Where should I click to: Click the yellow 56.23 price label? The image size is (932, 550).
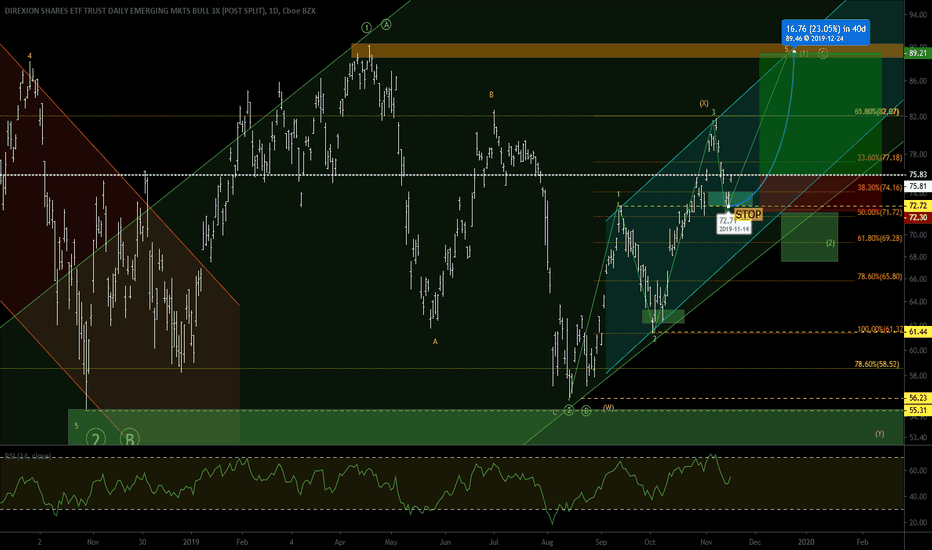point(918,398)
